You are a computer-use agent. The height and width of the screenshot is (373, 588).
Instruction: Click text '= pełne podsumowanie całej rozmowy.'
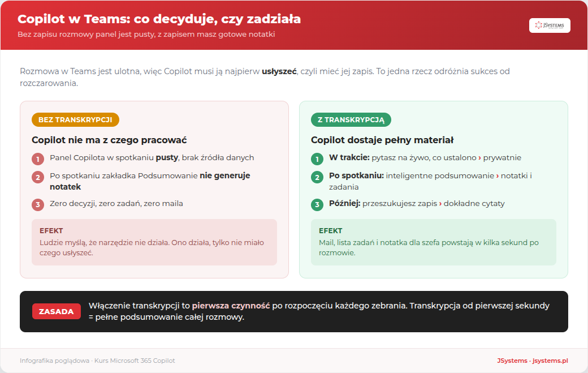tap(166, 317)
